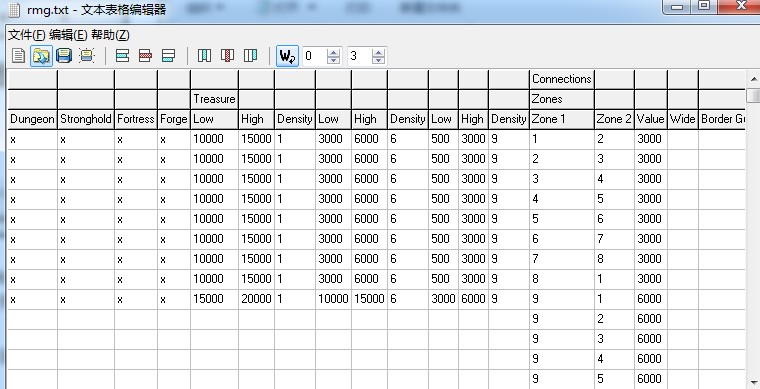Click the auto-fit selection toolbar icon
Screen dimensions: 760x389
(87, 56)
